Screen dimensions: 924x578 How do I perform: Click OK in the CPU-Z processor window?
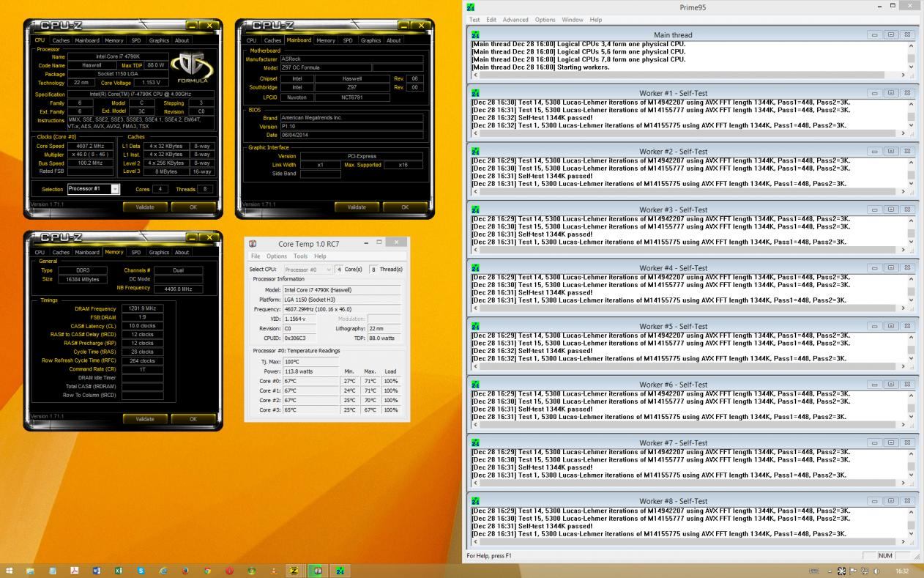pyautogui.click(x=193, y=207)
